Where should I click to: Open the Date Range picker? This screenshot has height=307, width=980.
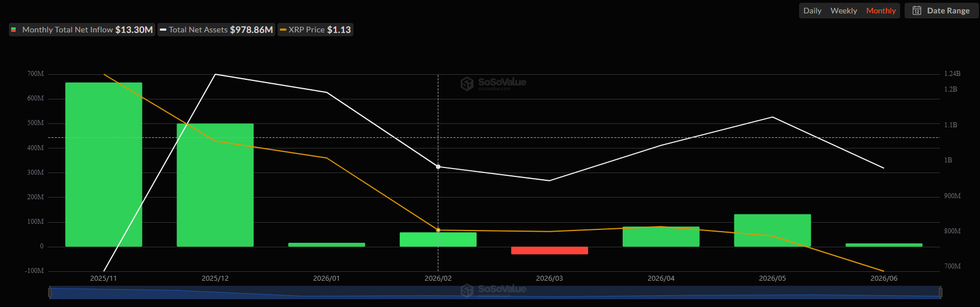(x=941, y=11)
